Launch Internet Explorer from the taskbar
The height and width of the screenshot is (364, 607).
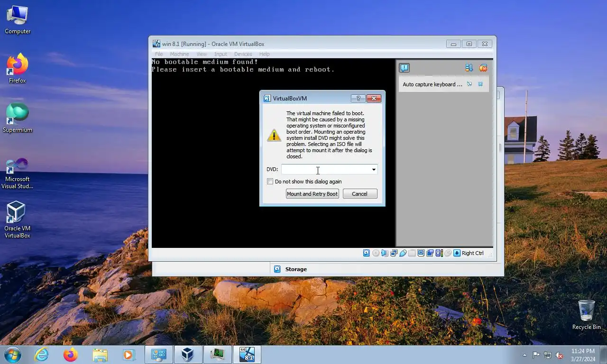42,355
